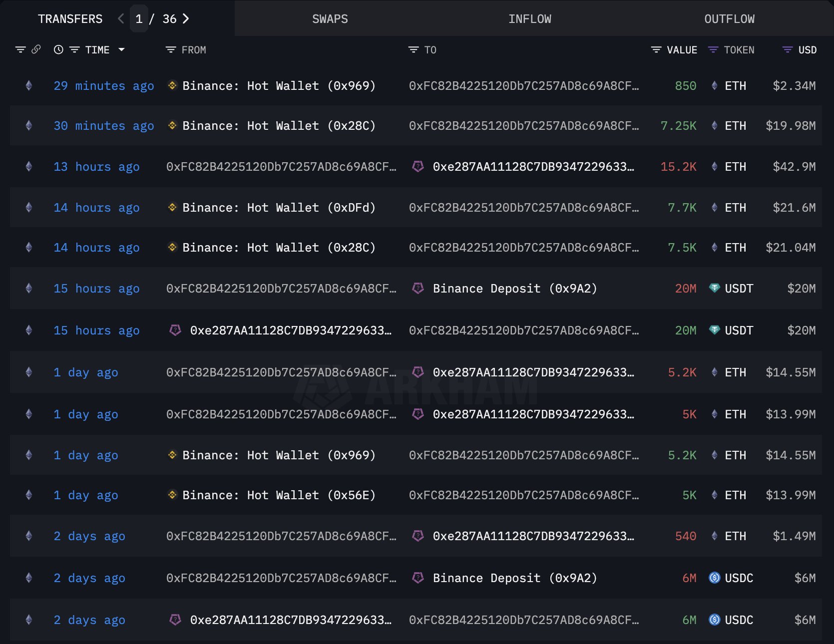The height and width of the screenshot is (644, 834).
Task: Click pink entity icon in 20M USDT inflow row
Action: (175, 330)
